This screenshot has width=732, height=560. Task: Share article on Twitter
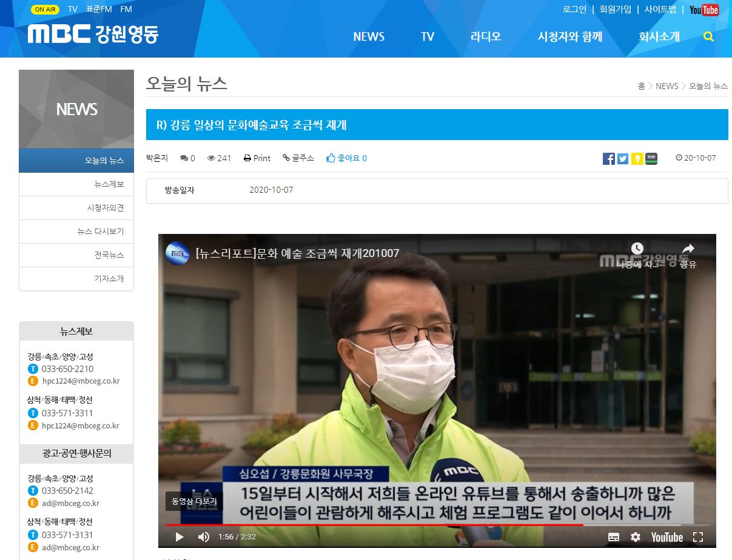click(623, 159)
